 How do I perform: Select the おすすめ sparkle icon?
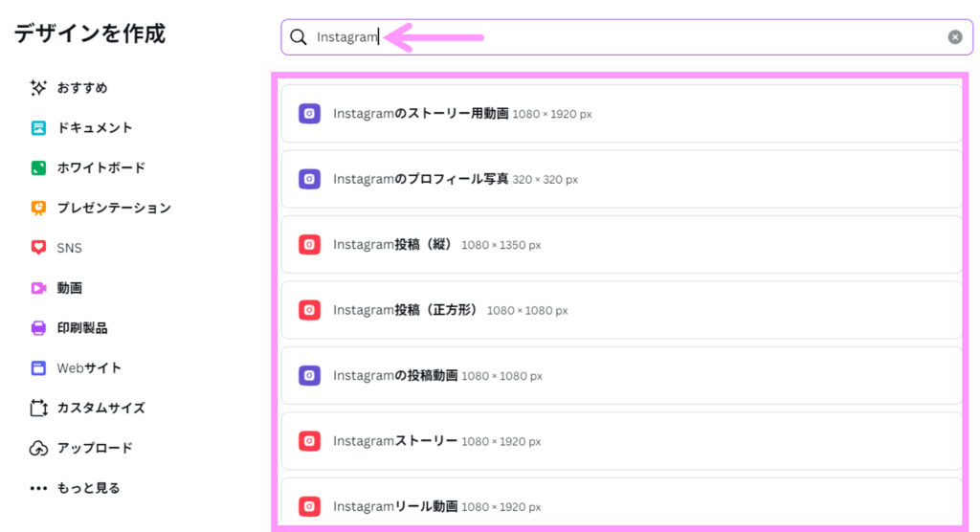[38, 88]
